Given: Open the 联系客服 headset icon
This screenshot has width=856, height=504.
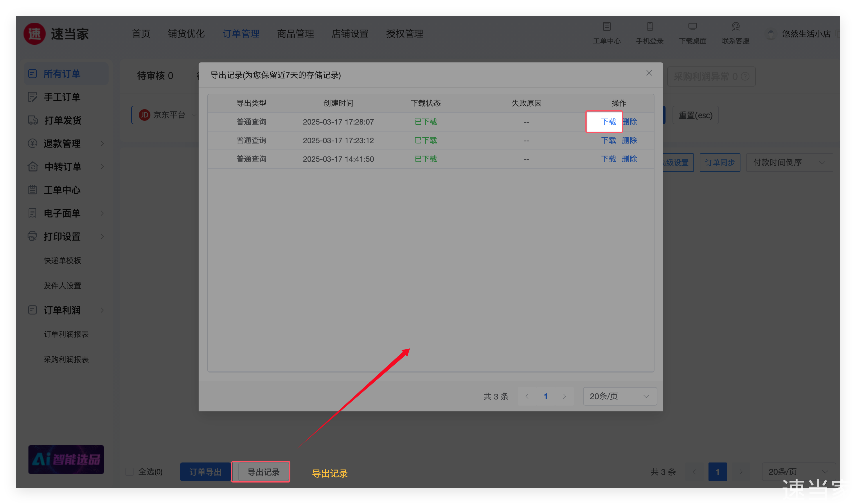Looking at the screenshot, I should 735,26.
